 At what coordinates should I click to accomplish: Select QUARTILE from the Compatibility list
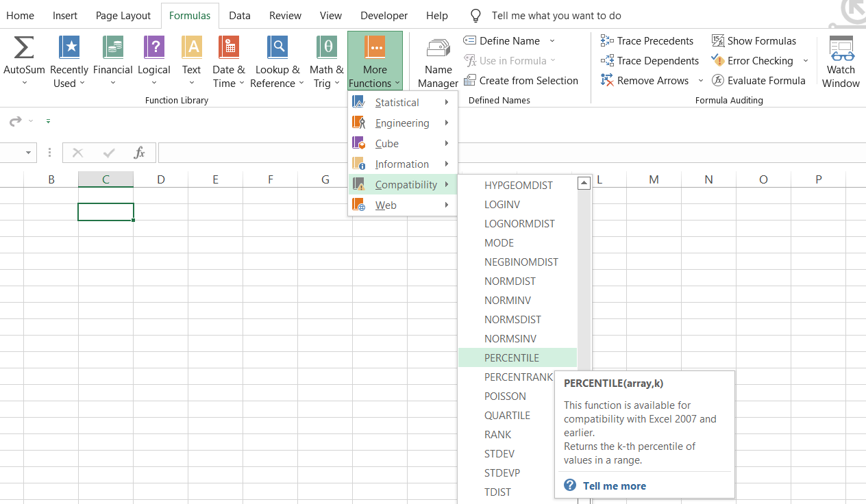coord(507,416)
